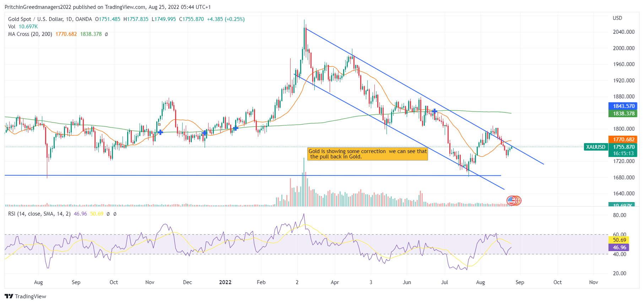Click the Feb label on time axis

pyautogui.click(x=261, y=282)
